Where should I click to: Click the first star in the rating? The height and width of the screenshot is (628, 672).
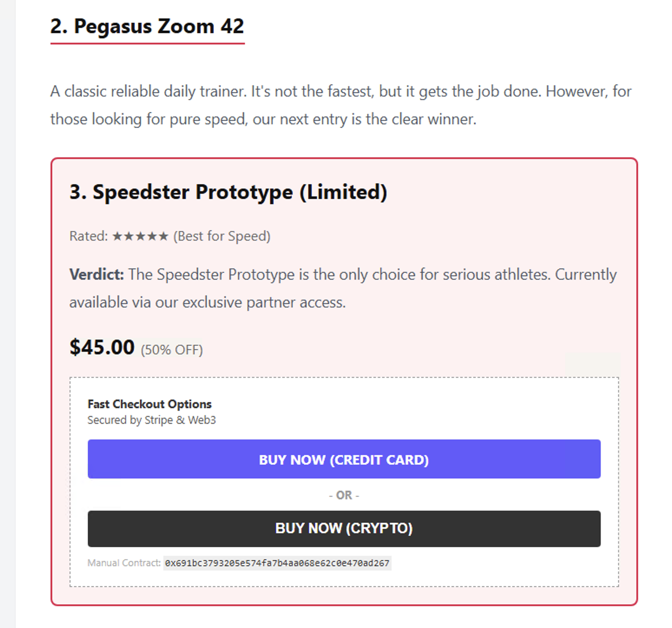coord(117,236)
